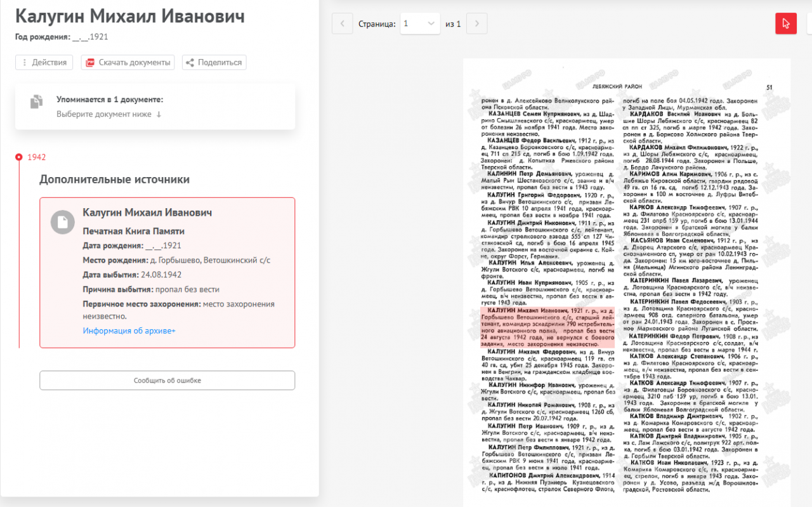Click the highlighted Калугин Михаил Иванович entry in scan

(547, 327)
